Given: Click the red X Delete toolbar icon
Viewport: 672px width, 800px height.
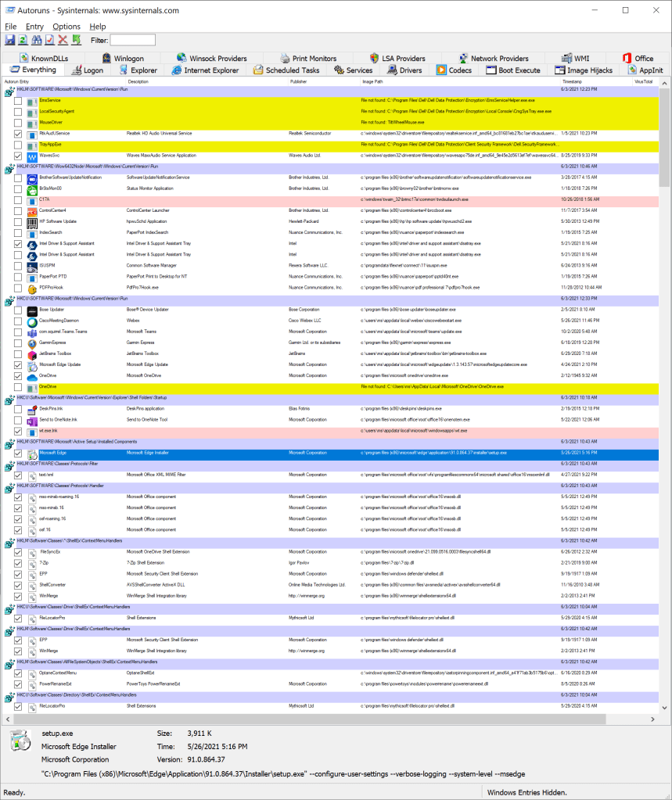Looking at the screenshot, I should [63, 40].
